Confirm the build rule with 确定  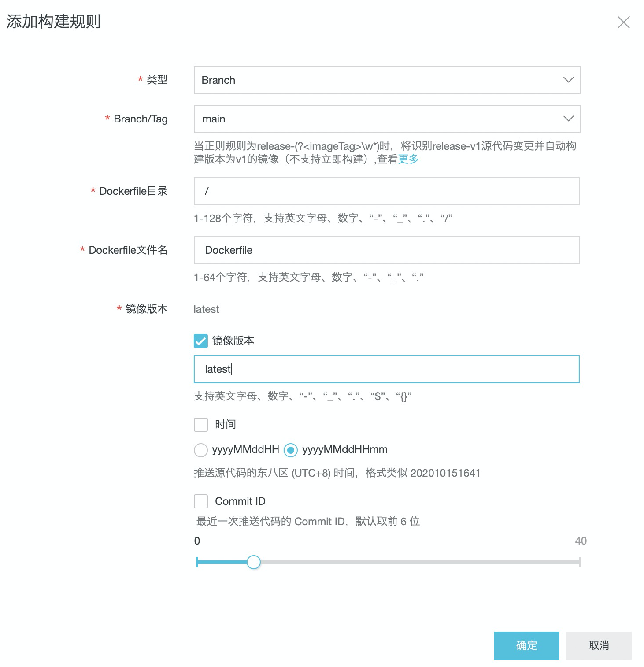coord(527,646)
